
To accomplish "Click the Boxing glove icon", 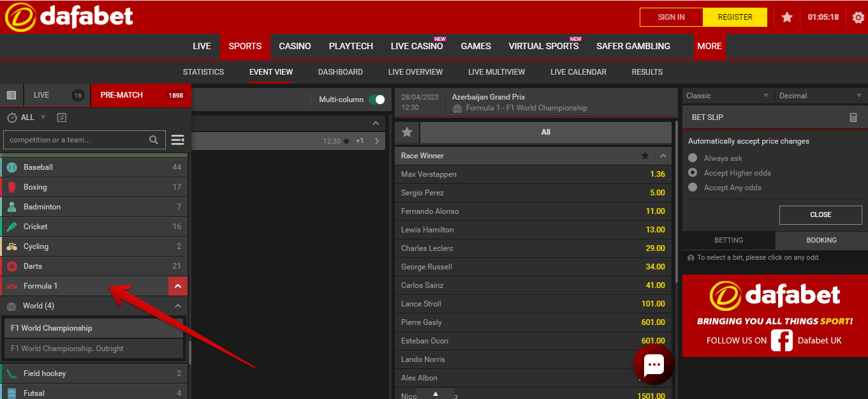I will (12, 187).
